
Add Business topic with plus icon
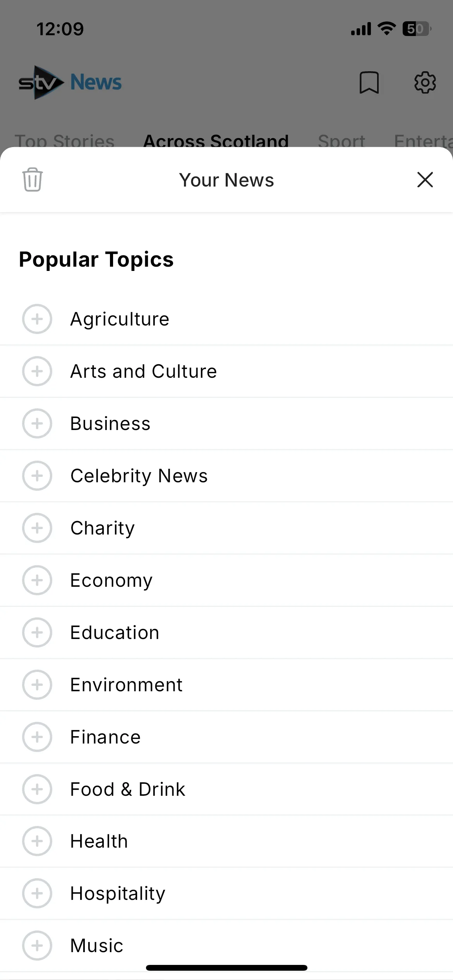click(37, 423)
